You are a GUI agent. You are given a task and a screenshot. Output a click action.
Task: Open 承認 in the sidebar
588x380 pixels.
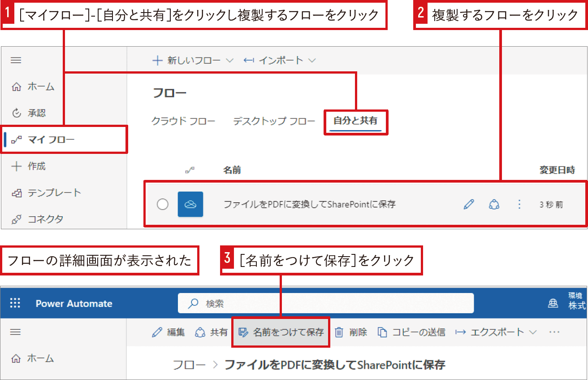click(x=29, y=113)
